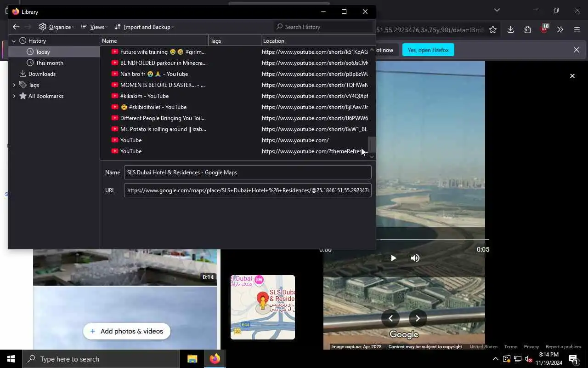This screenshot has width=588, height=368.
Task: Bookmark this page with star icon
Action: pyautogui.click(x=493, y=30)
